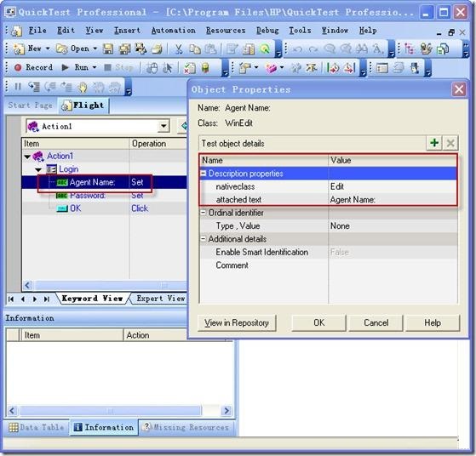Viewport: 476px width, 456px height.
Task: Click the Keyword View horizontal scrollbar left arrow
Action: pyautogui.click(x=27, y=286)
